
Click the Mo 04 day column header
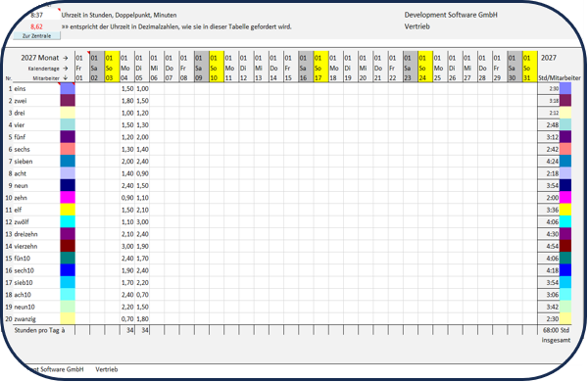[x=127, y=68]
